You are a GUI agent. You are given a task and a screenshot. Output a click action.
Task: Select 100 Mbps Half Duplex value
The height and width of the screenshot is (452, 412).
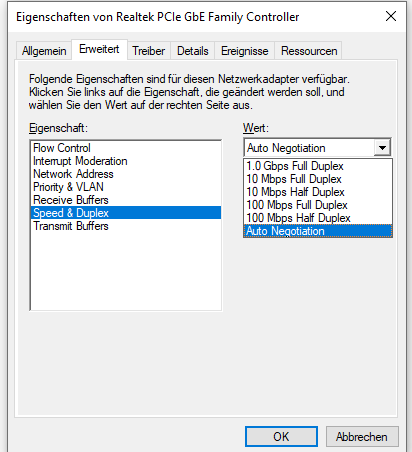click(318, 218)
